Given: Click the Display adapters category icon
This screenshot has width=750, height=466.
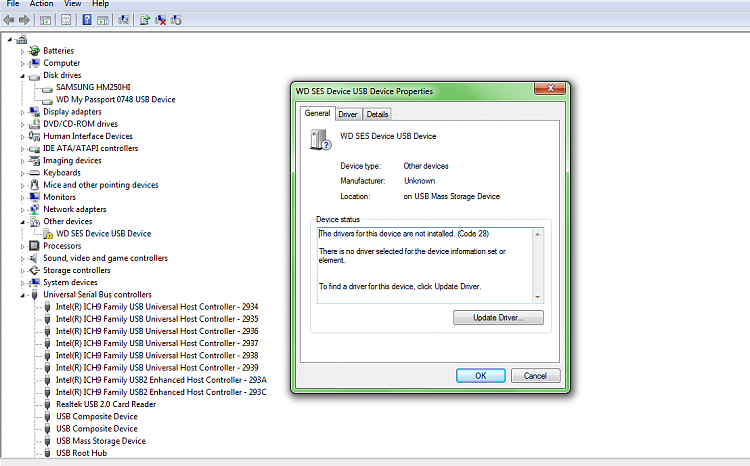Looking at the screenshot, I should coord(34,112).
